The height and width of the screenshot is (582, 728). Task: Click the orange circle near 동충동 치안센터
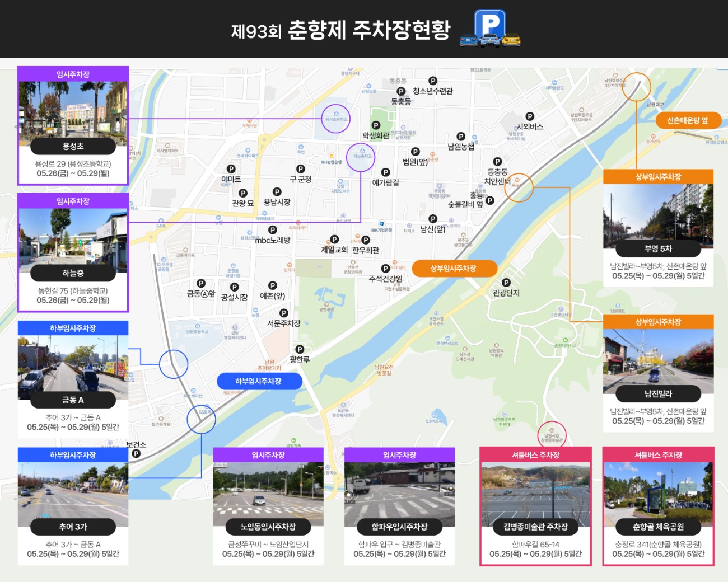tap(519, 187)
